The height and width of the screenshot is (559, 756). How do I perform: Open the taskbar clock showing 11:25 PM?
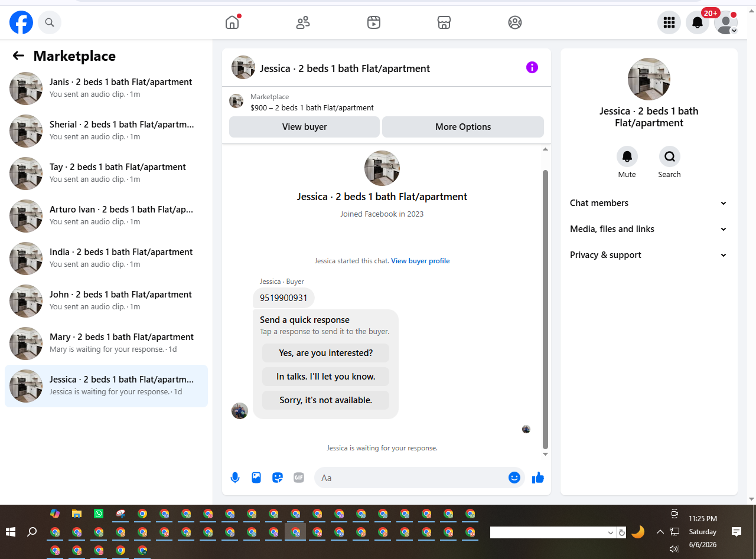(703, 519)
